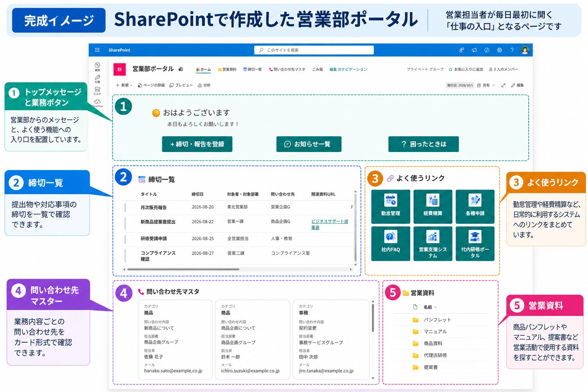Open the パンフレット folder

coord(437,320)
